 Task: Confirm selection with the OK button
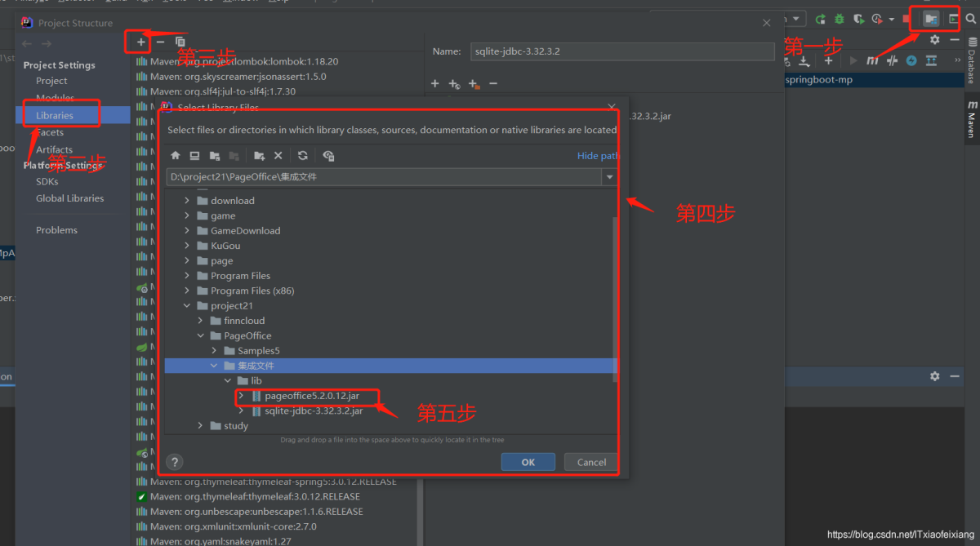click(527, 461)
